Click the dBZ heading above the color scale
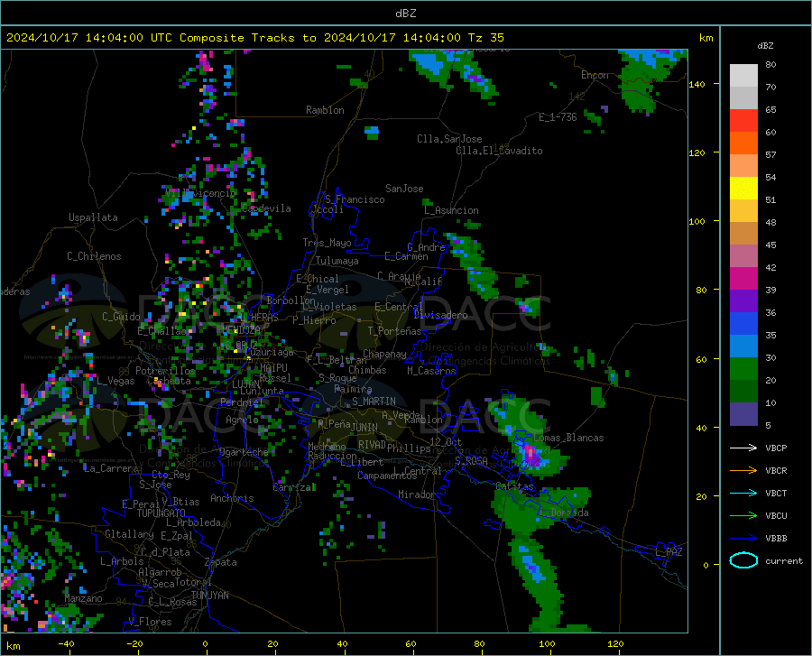This screenshot has height=656, width=812. 765,46
